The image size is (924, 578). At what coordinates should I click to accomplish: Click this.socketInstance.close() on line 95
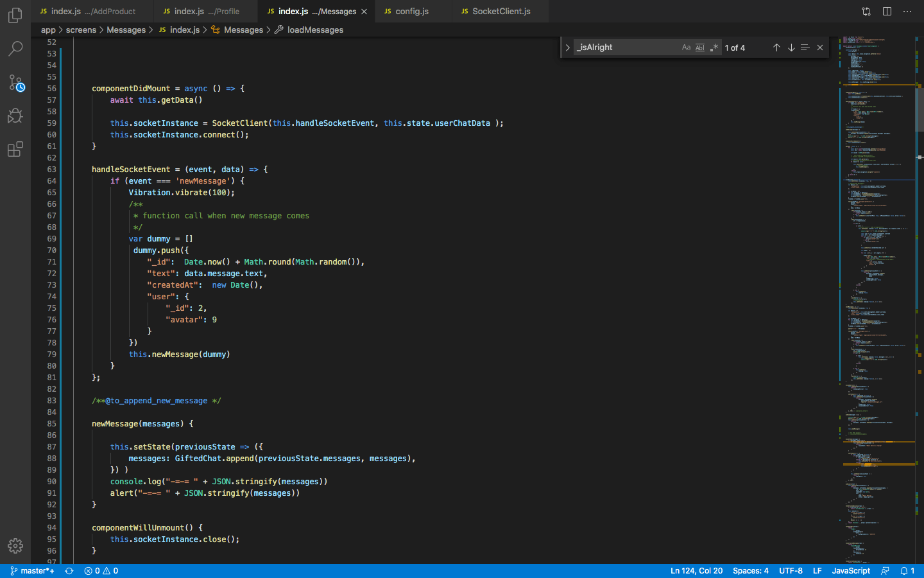(175, 539)
